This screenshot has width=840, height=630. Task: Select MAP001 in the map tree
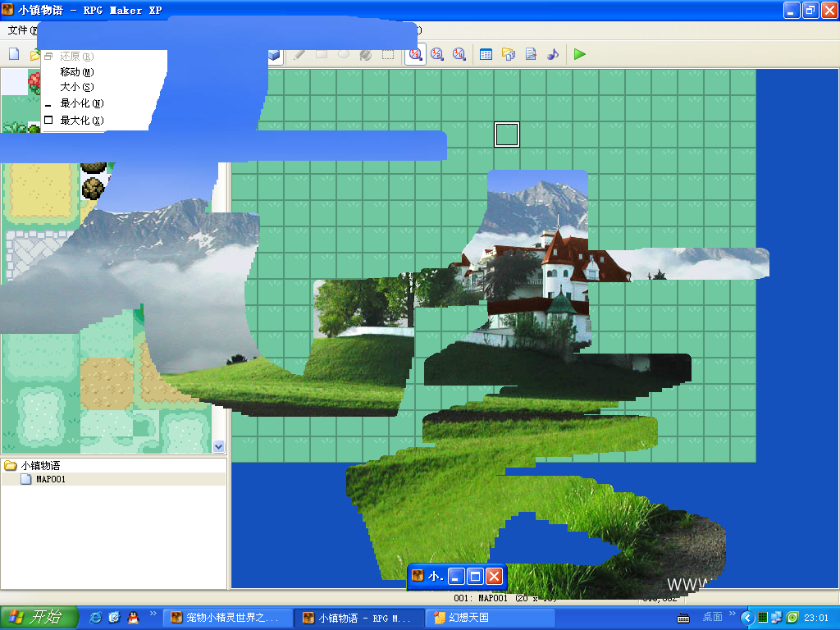pyautogui.click(x=50, y=479)
